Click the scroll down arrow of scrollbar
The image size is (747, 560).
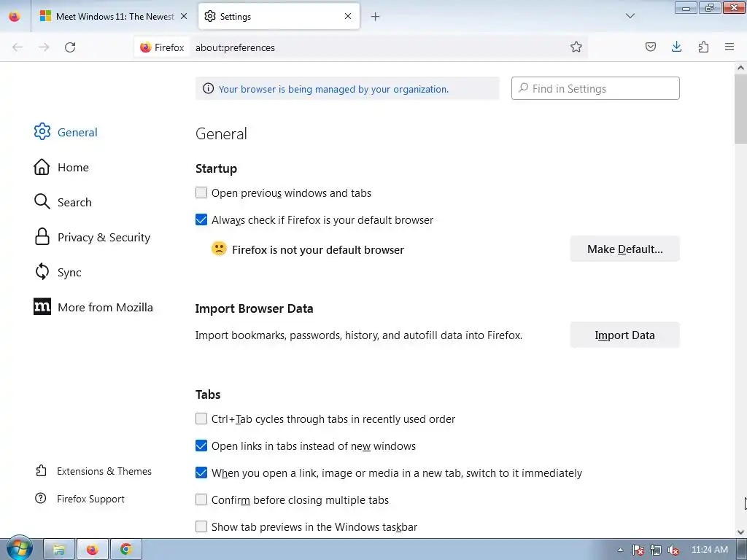740,532
